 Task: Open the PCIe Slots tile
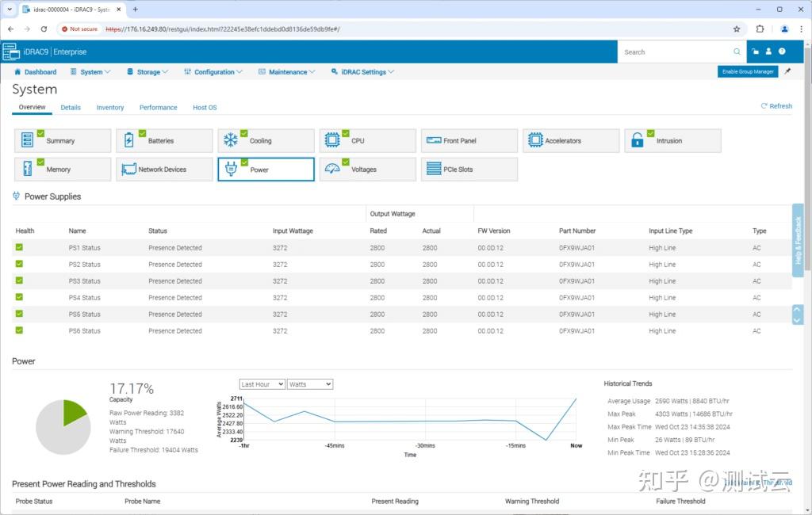469,170
